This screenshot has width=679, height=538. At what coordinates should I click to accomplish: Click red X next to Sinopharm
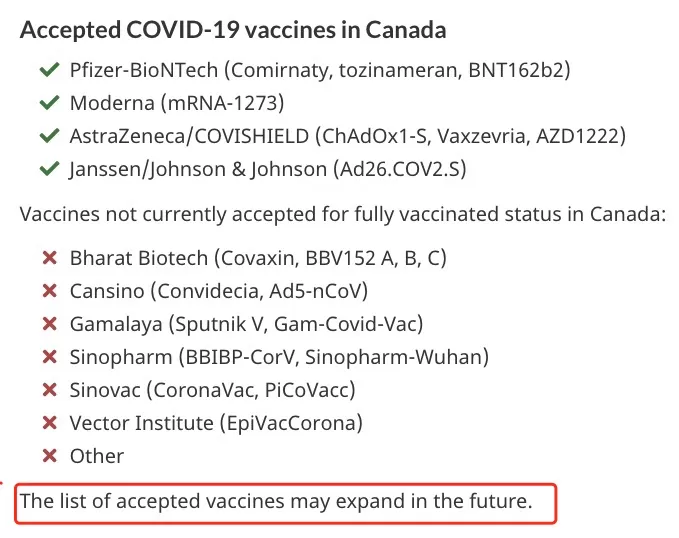click(x=50, y=357)
